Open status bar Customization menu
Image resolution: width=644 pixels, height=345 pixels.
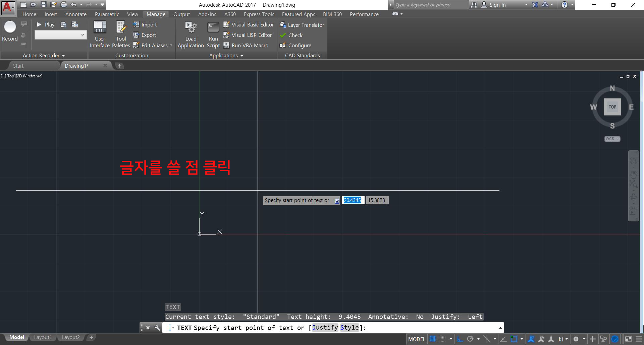[x=639, y=339]
